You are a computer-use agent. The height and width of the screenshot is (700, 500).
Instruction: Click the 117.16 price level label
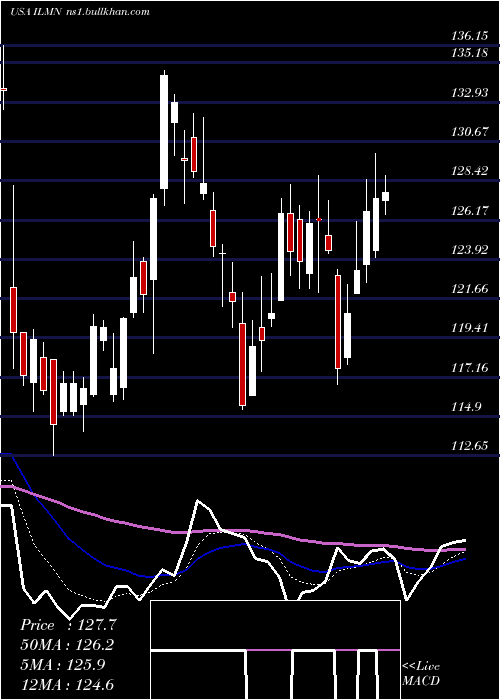(x=470, y=367)
